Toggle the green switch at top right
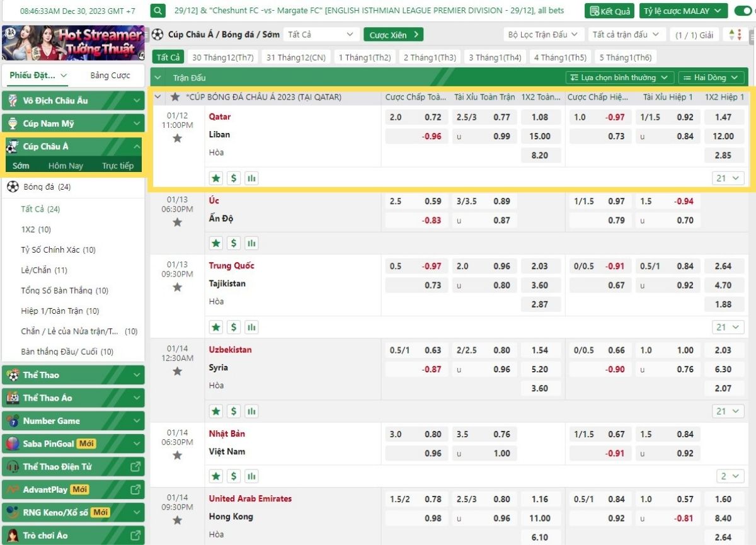The image size is (756, 545). tap(743, 11)
